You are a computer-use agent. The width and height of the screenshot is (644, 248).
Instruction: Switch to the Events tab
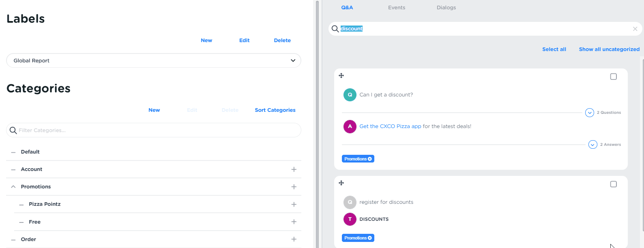[x=396, y=8]
